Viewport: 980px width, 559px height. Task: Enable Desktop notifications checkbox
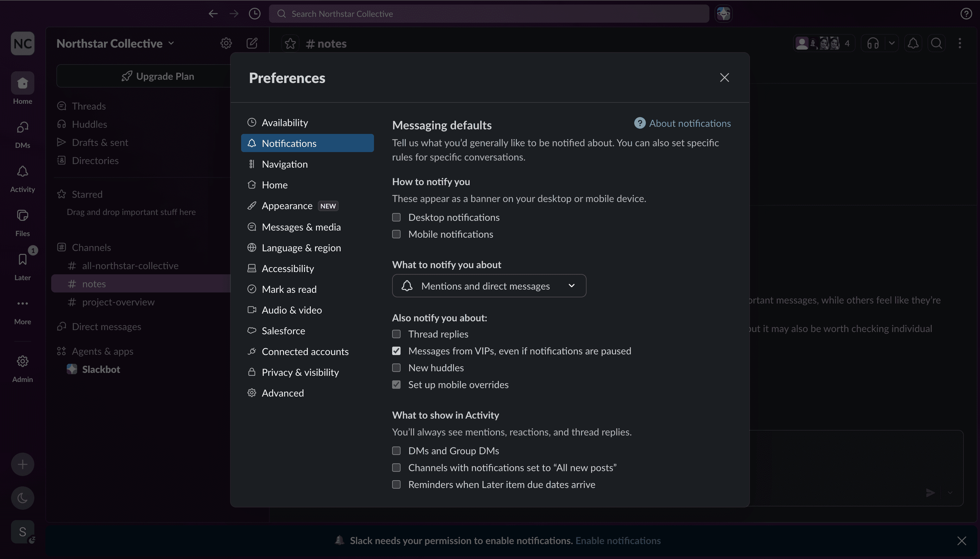pos(396,217)
